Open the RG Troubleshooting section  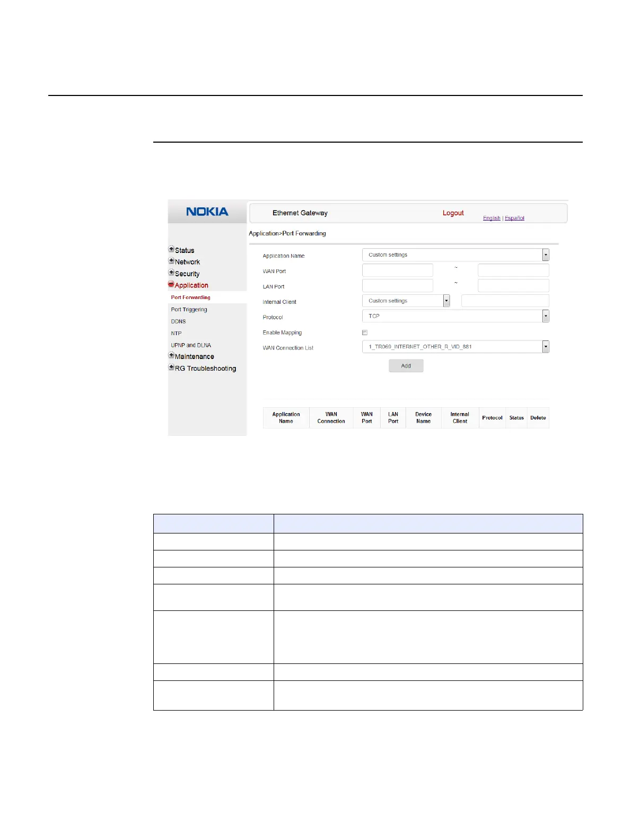pyautogui.click(x=206, y=369)
